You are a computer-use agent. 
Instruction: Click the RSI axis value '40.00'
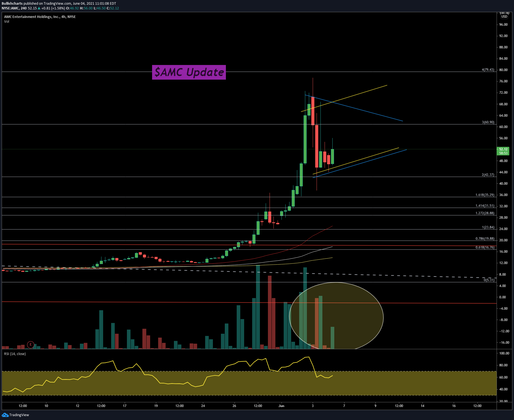(504, 389)
